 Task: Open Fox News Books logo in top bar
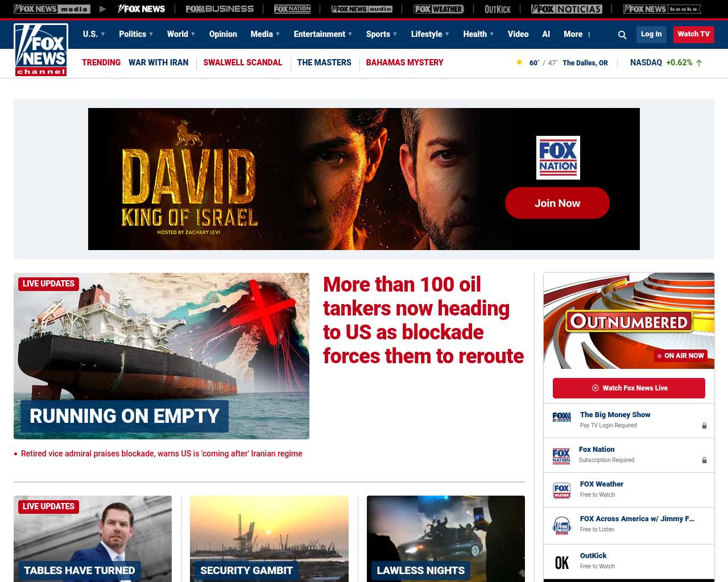click(662, 9)
